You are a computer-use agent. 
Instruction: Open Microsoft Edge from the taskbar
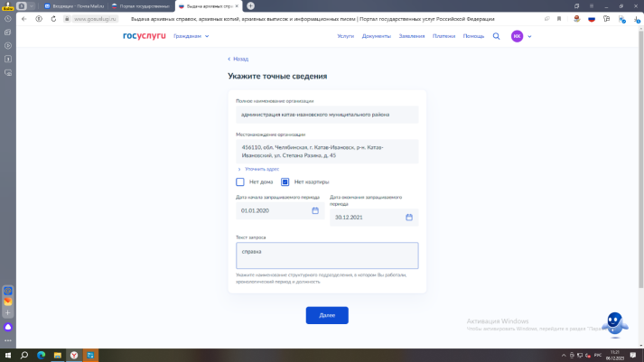(x=41, y=355)
